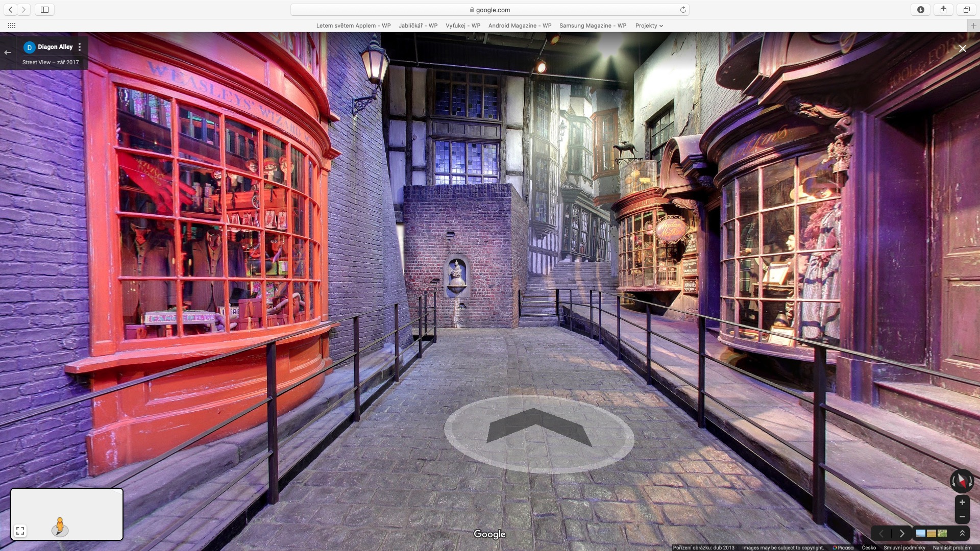The image size is (980, 551).
Task: Open the three-dot menu next to Diagon Alley
Action: coord(80,47)
